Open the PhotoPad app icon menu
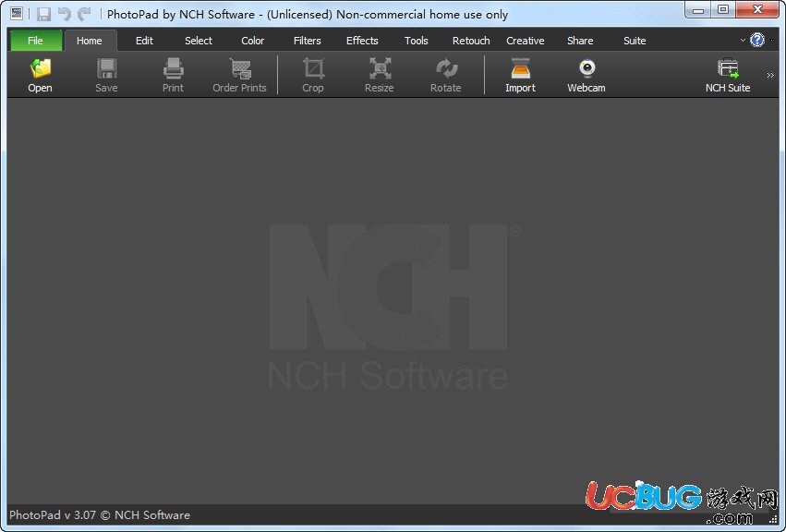The image size is (786, 532). click(x=17, y=14)
